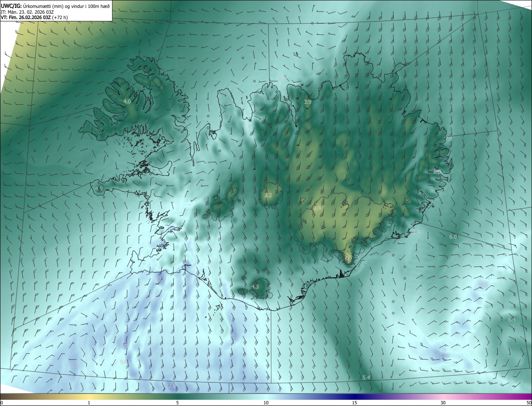Click the '15' tick on the color scale
532x406 pixels.
[355, 403]
